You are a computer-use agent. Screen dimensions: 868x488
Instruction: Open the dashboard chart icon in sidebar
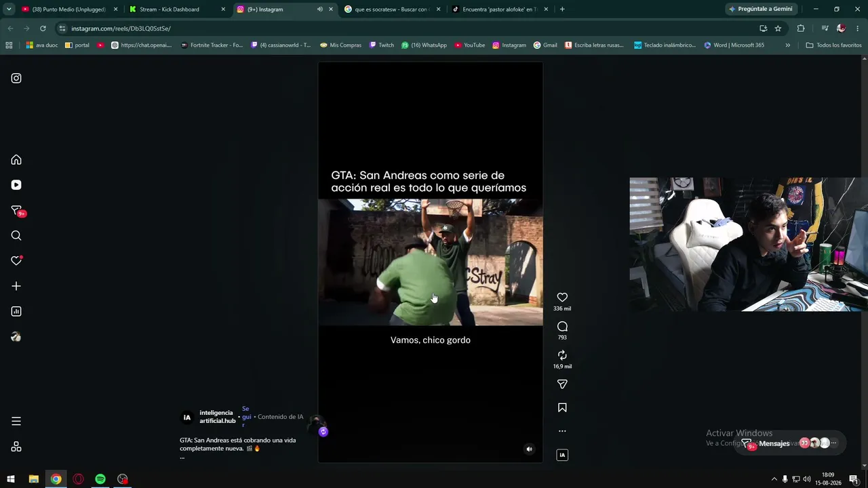pos(16,312)
